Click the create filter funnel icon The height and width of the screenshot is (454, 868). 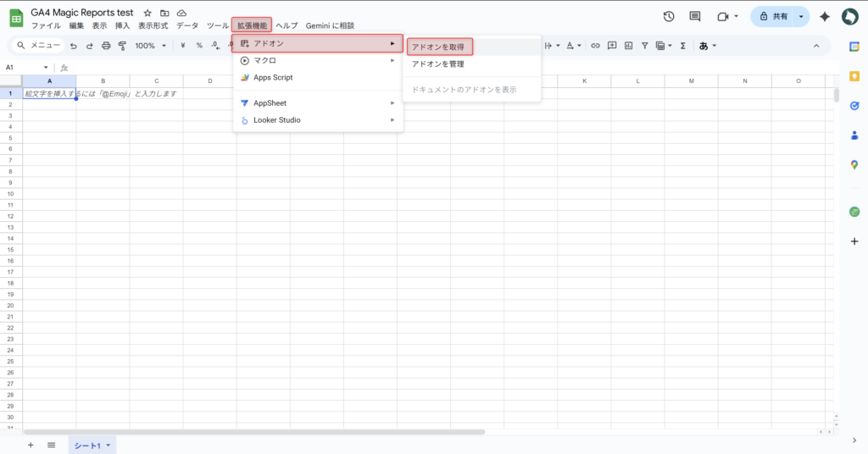(x=645, y=46)
